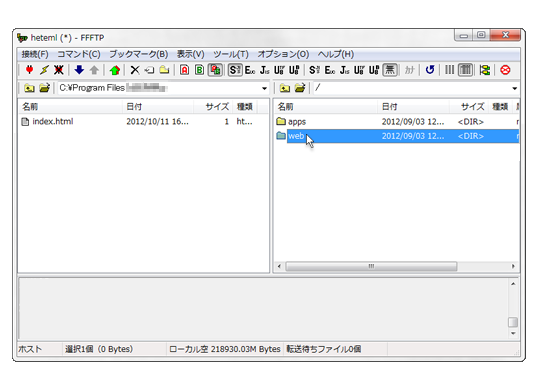Click the red Abort transfer icon

[505, 70]
